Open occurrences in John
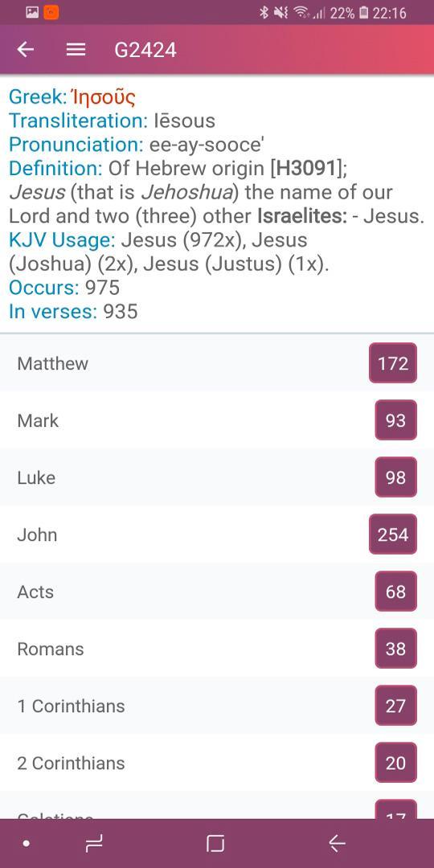Image resolution: width=434 pixels, height=868 pixels. point(217,534)
